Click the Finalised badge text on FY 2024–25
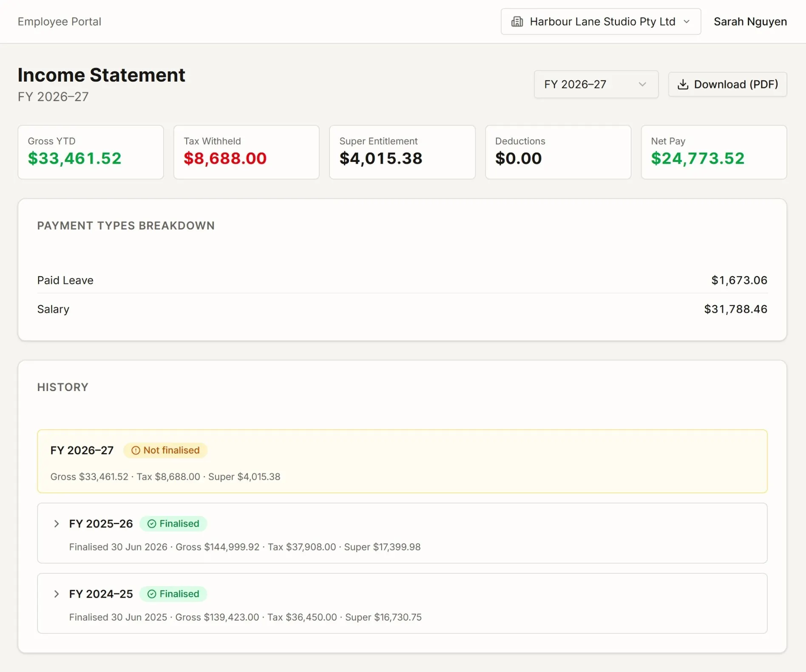This screenshot has height=672, width=806. 179,594
